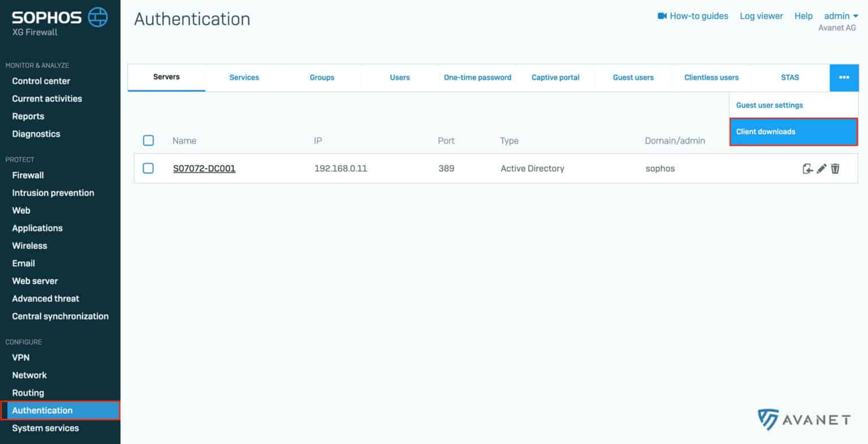
Task: Edit the S07072-DC001 server using the pencil icon
Action: point(821,168)
